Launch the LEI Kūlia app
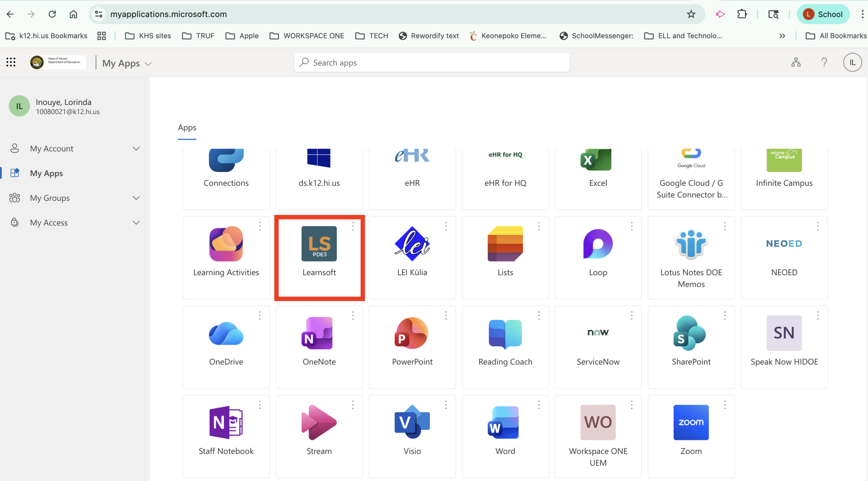The image size is (868, 481). [x=412, y=257]
